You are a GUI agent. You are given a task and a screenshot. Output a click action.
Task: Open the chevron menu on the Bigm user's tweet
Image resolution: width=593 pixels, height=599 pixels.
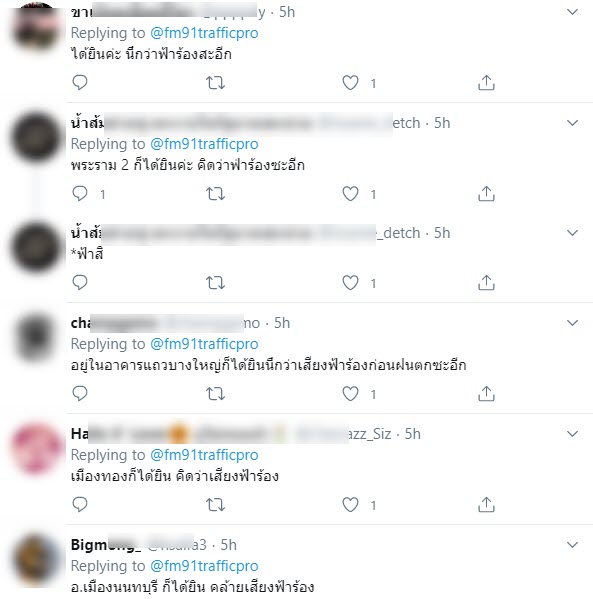coord(572,545)
